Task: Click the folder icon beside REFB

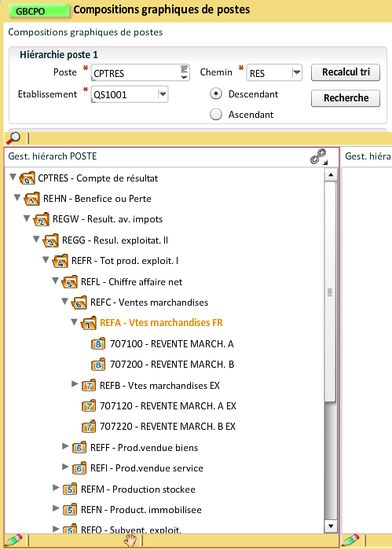Action: tap(89, 386)
